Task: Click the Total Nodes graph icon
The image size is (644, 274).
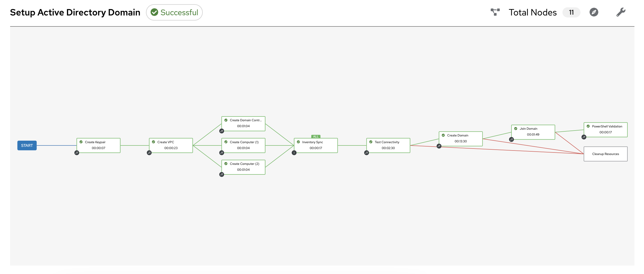Action: coord(495,12)
